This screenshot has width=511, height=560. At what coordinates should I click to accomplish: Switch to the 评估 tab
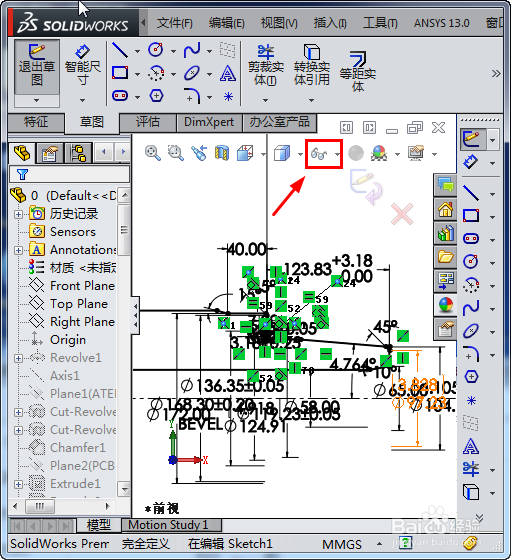click(x=147, y=122)
